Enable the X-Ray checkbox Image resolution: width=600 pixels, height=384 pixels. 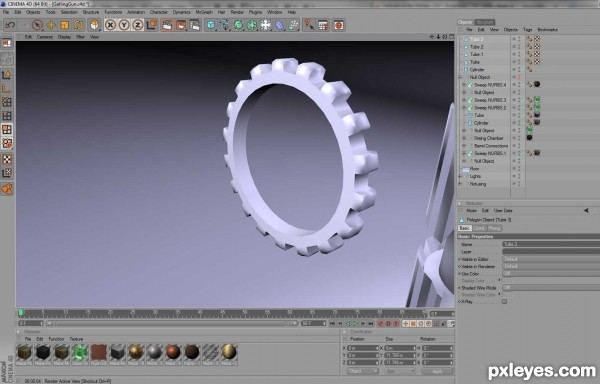click(504, 302)
